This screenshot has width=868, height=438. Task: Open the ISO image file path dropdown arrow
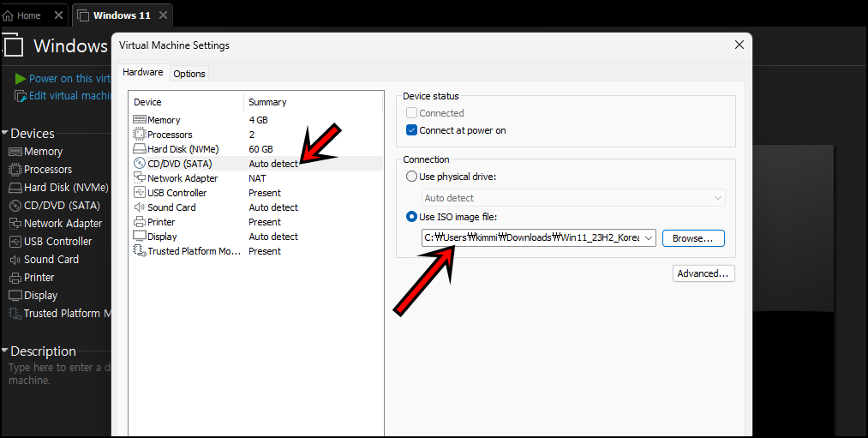pyautogui.click(x=649, y=238)
